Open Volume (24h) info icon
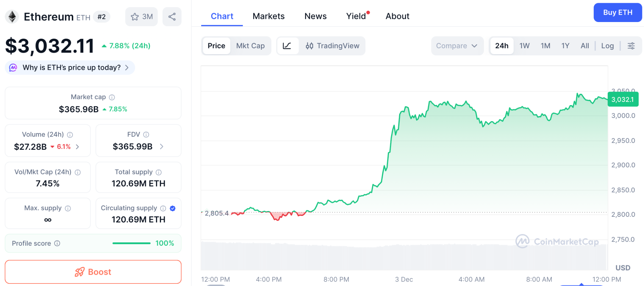This screenshot has width=644, height=286. point(70,135)
